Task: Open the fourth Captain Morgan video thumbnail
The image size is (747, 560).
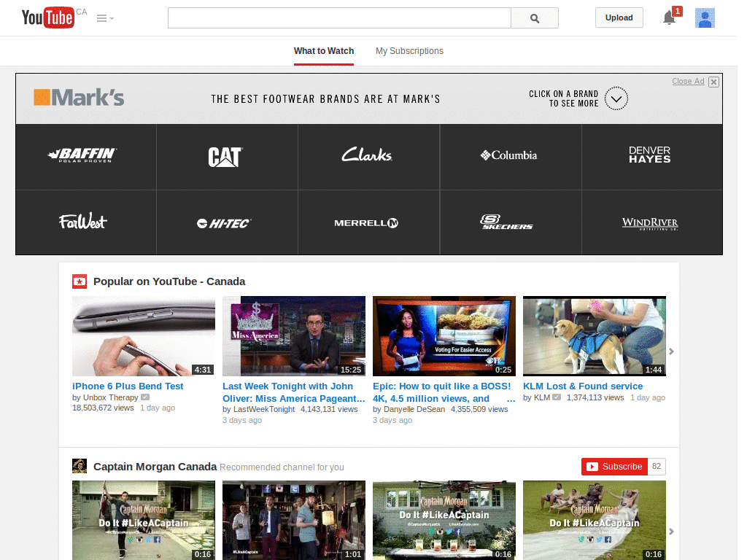Action: click(x=595, y=520)
